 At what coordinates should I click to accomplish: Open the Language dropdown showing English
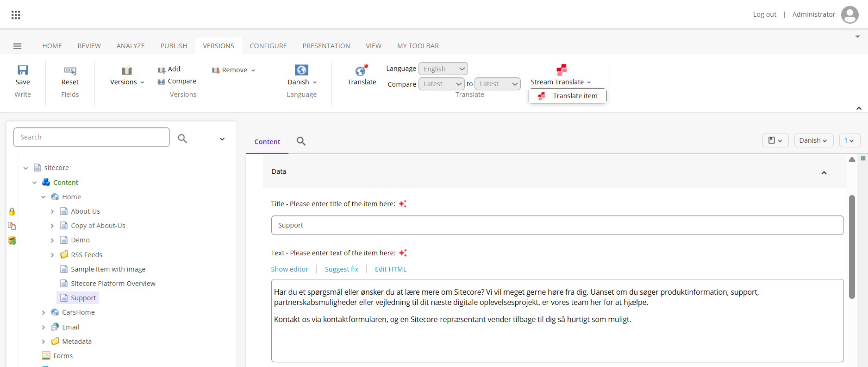pos(443,69)
